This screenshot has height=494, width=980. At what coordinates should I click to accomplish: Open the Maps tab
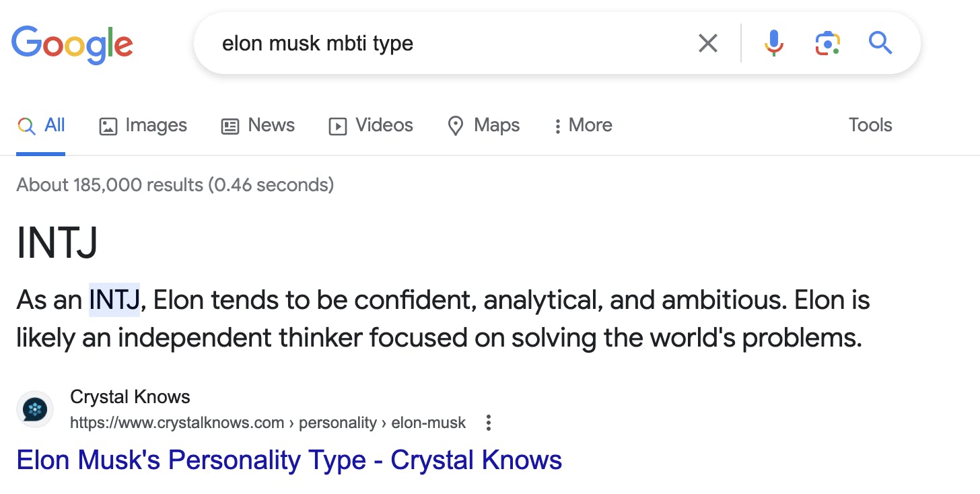[483, 125]
